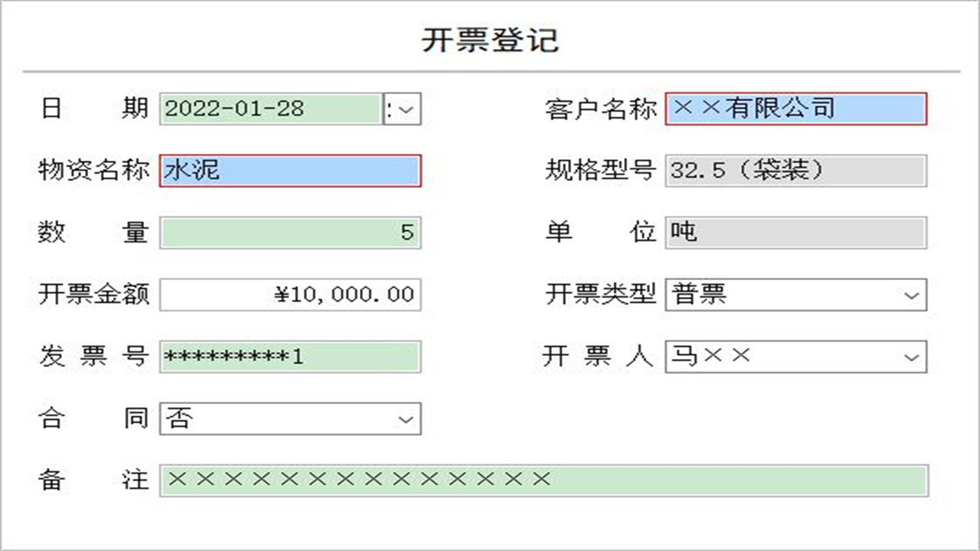Click the 开票登记 form title
This screenshot has height=551, width=980.
point(490,42)
